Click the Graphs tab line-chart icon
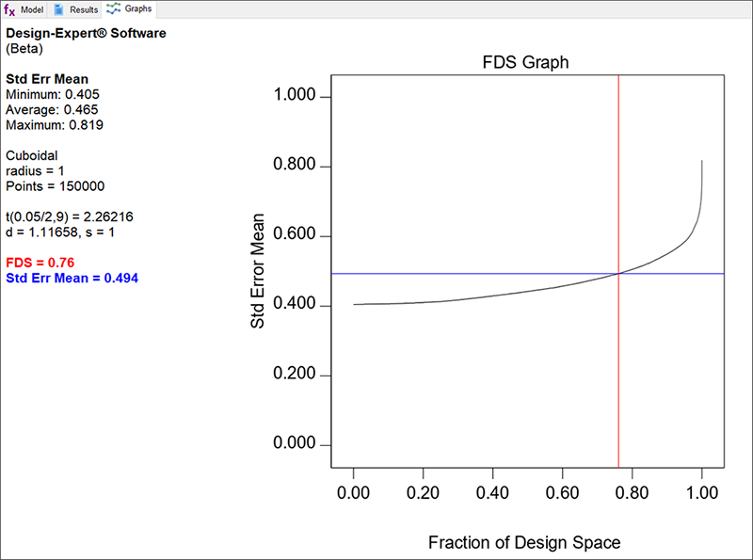753x560 pixels. (113, 9)
